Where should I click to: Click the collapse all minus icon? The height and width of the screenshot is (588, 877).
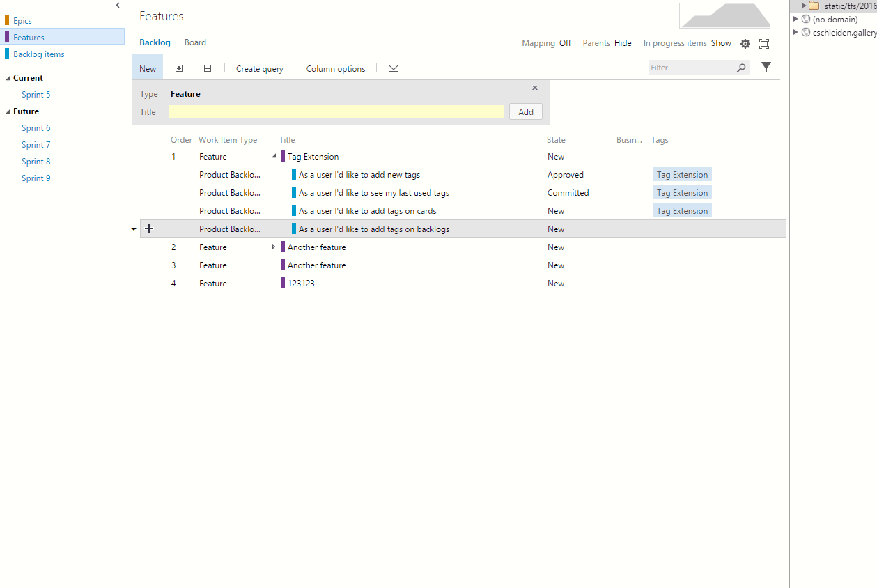[x=208, y=68]
